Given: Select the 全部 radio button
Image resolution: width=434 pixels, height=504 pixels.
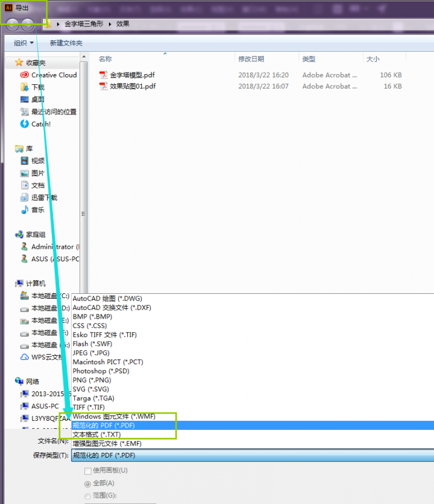Looking at the screenshot, I should (x=88, y=483).
